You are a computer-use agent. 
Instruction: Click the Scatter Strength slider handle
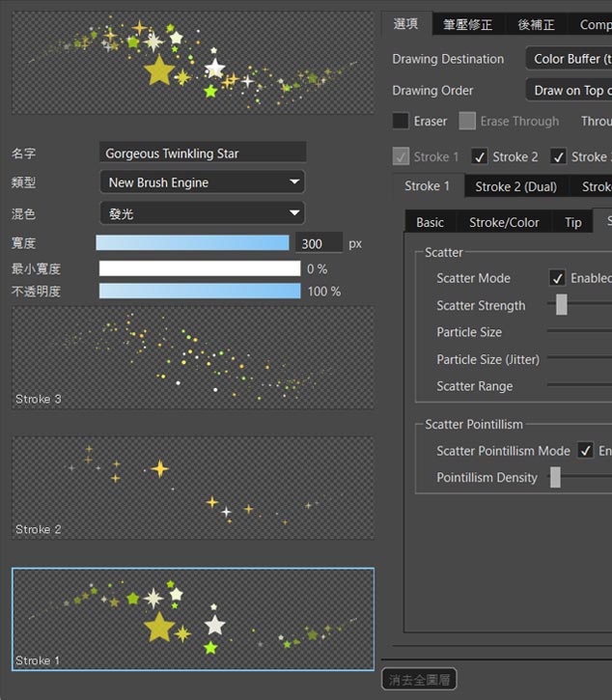click(561, 305)
